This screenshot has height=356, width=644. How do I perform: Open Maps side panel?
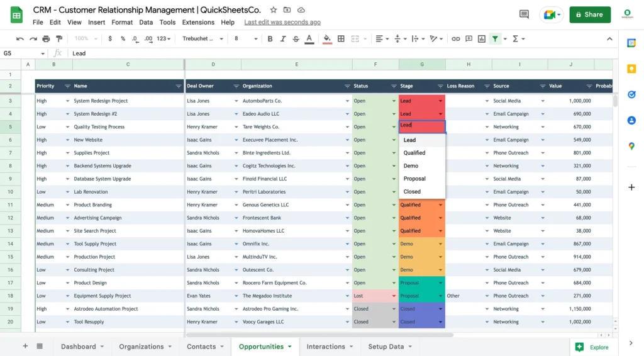631,146
